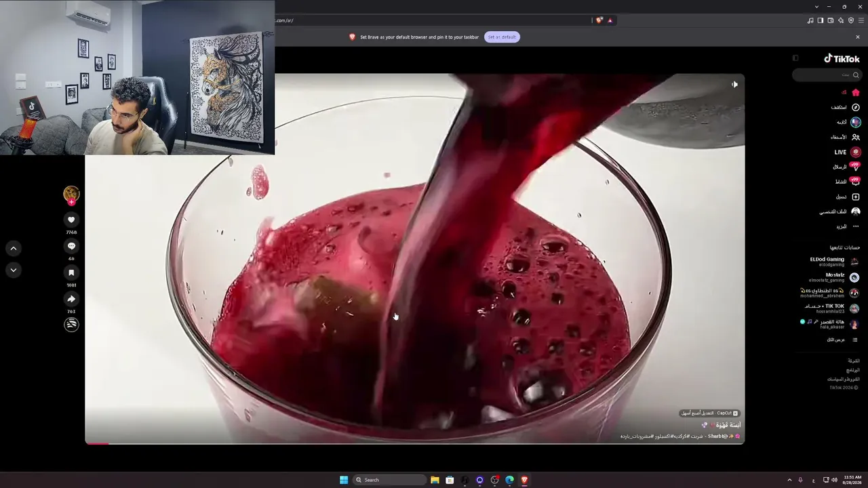Open the Brave Shields lion icon
Viewport: 868px width, 488px height.
(x=599, y=20)
